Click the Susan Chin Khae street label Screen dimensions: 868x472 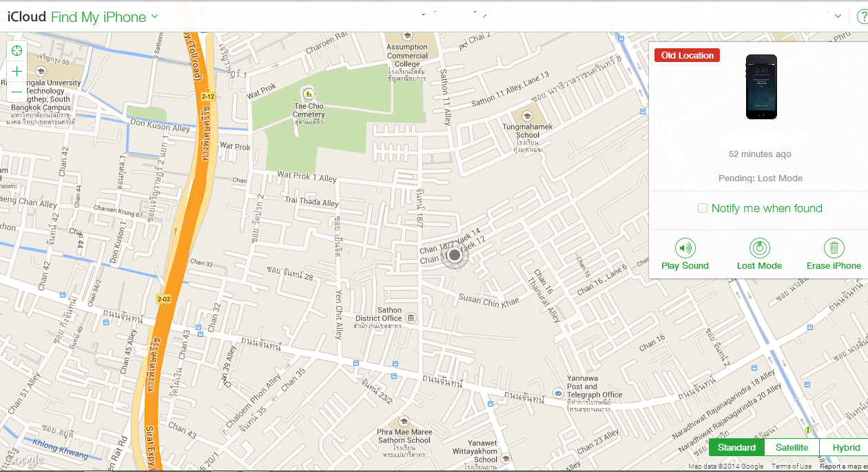point(489,300)
